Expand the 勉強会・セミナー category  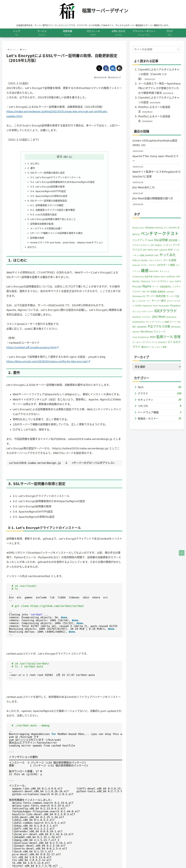click(x=157, y=419)
